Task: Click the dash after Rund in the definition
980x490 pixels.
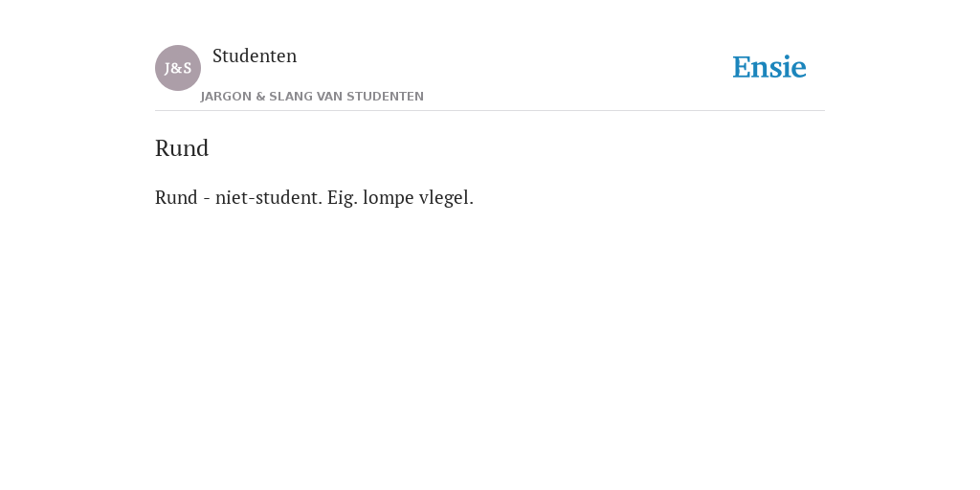Action: pyautogui.click(x=207, y=199)
